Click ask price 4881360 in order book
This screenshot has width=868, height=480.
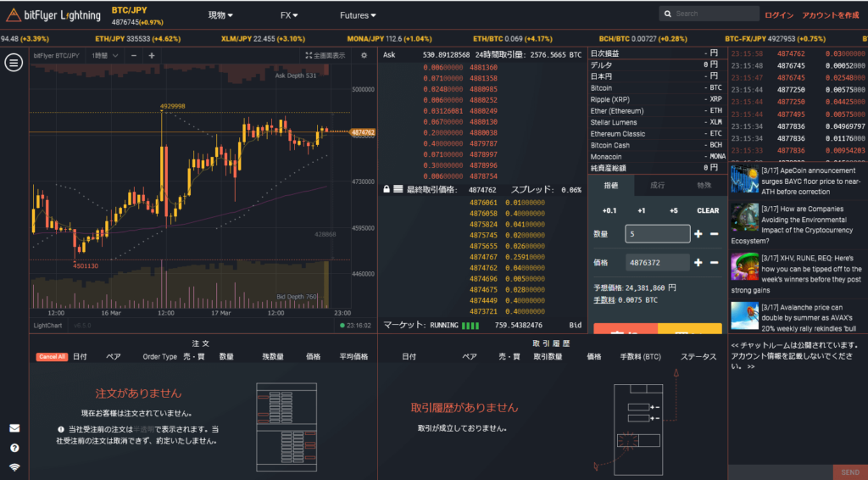(483, 68)
